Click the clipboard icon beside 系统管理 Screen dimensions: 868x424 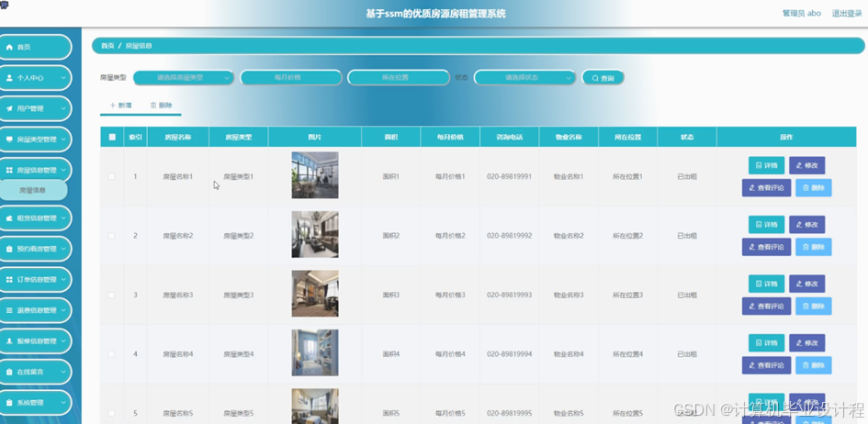(9, 403)
